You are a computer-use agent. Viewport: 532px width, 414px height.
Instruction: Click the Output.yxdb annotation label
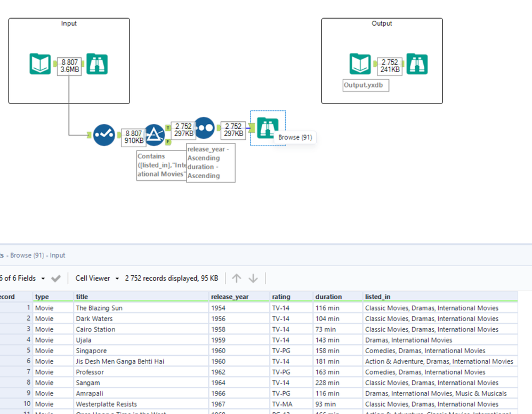point(366,85)
